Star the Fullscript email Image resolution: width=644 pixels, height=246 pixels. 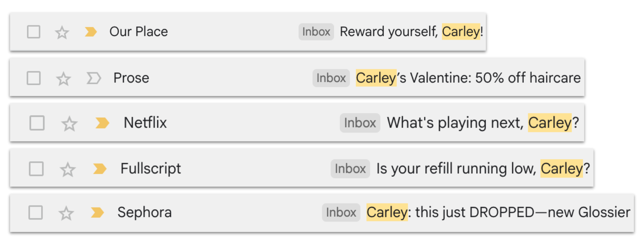click(68, 169)
